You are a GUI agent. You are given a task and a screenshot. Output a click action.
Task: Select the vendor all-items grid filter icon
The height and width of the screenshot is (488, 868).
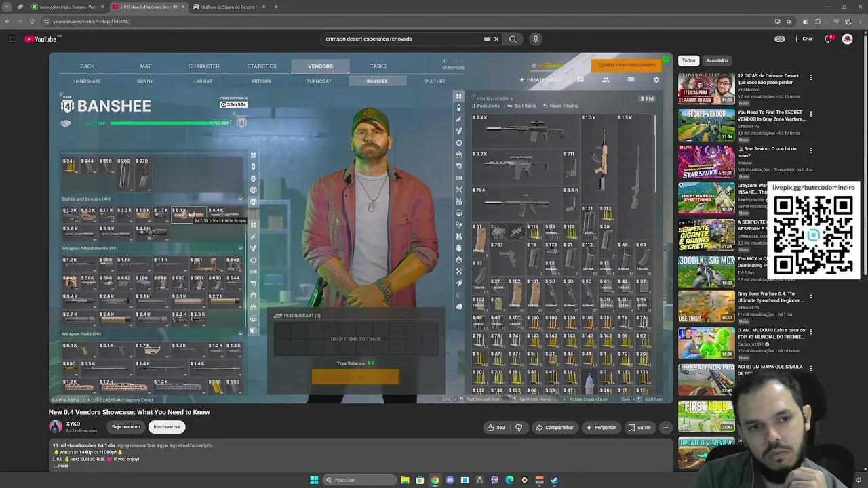tap(253, 156)
